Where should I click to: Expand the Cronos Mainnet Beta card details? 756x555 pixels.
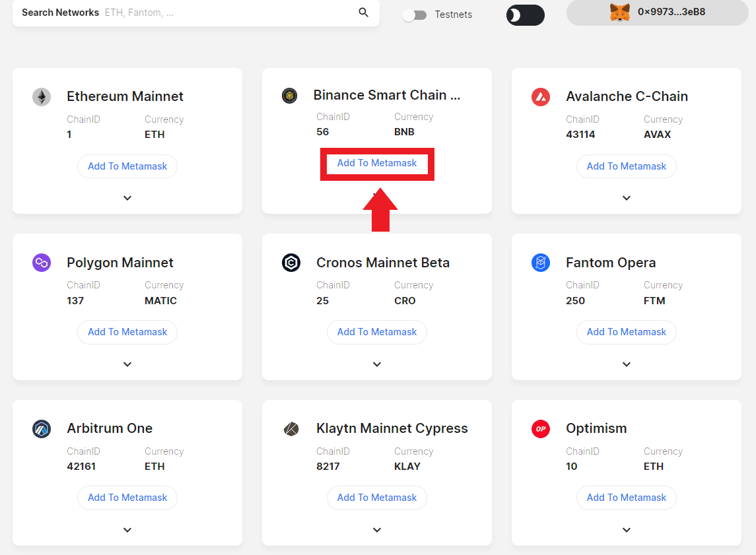coord(377,364)
